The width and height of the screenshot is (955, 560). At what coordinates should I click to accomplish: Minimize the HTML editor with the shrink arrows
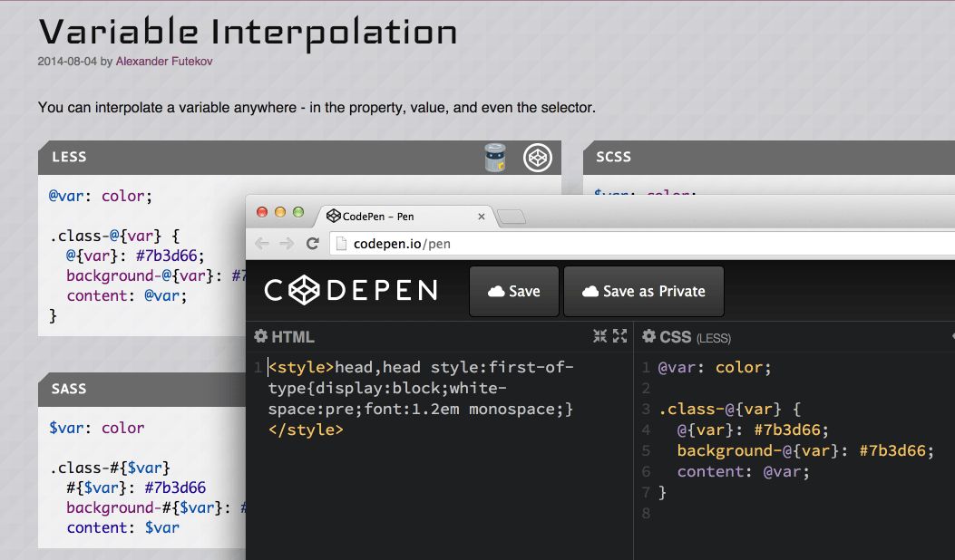click(x=599, y=336)
